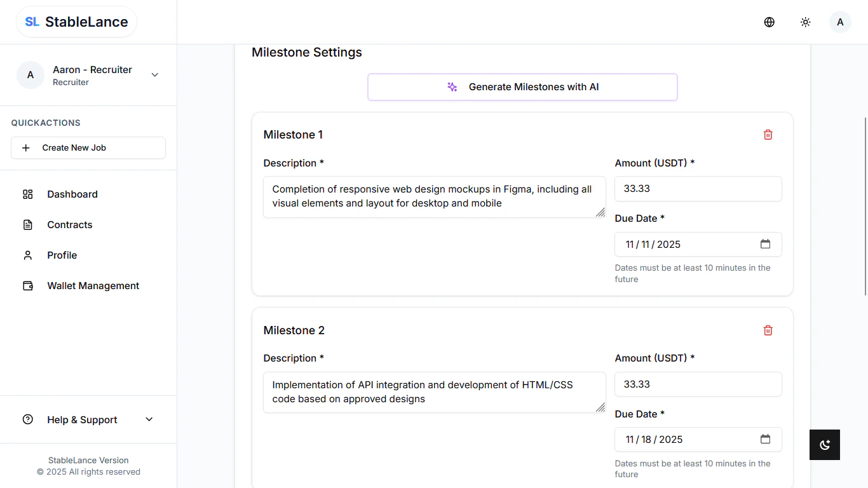Open Contracts from the sidebar icon
Screen dimensions: 868x488
click(x=28, y=224)
